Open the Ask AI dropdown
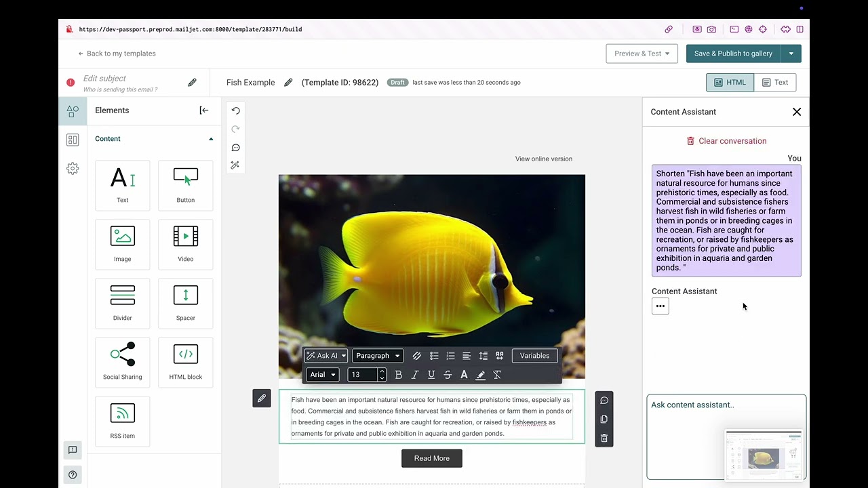Image resolution: width=868 pixels, height=488 pixels. coord(326,356)
